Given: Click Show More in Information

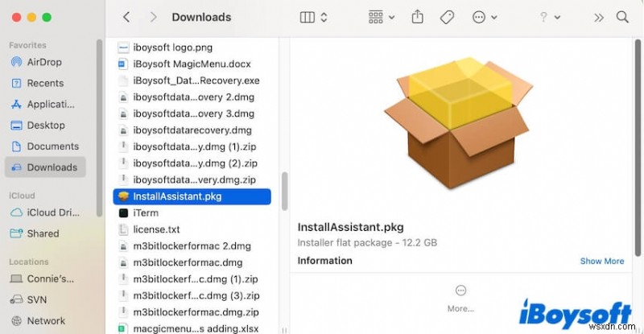Looking at the screenshot, I should tap(601, 261).
